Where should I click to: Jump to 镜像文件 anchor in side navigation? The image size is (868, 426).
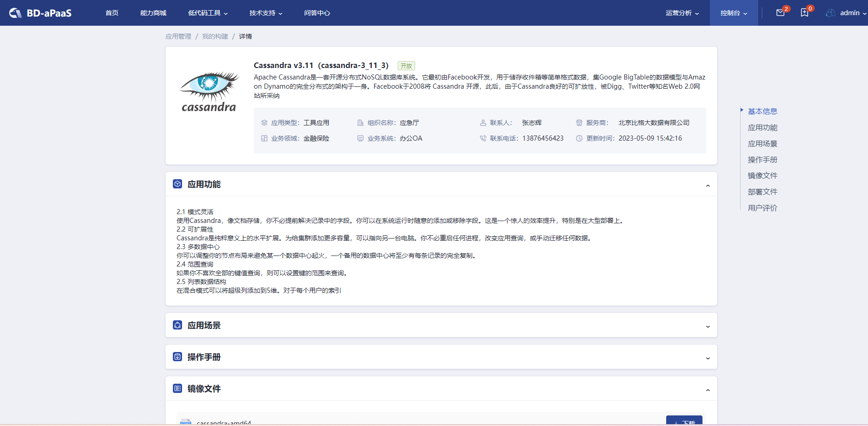tap(762, 176)
